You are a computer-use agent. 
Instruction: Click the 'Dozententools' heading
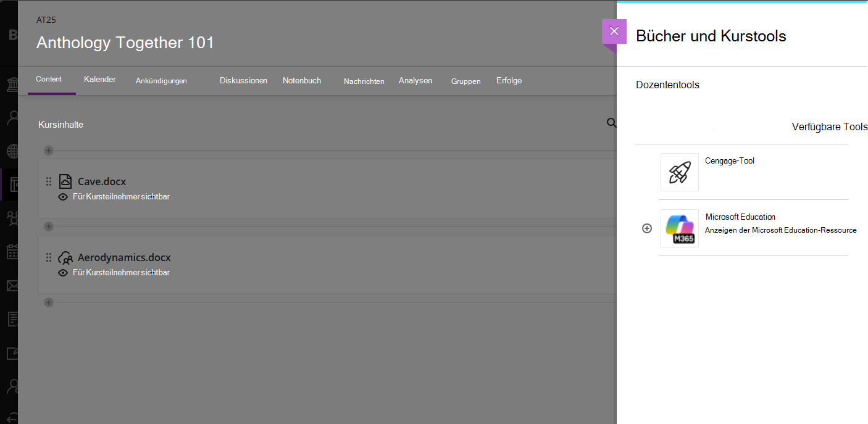667,85
